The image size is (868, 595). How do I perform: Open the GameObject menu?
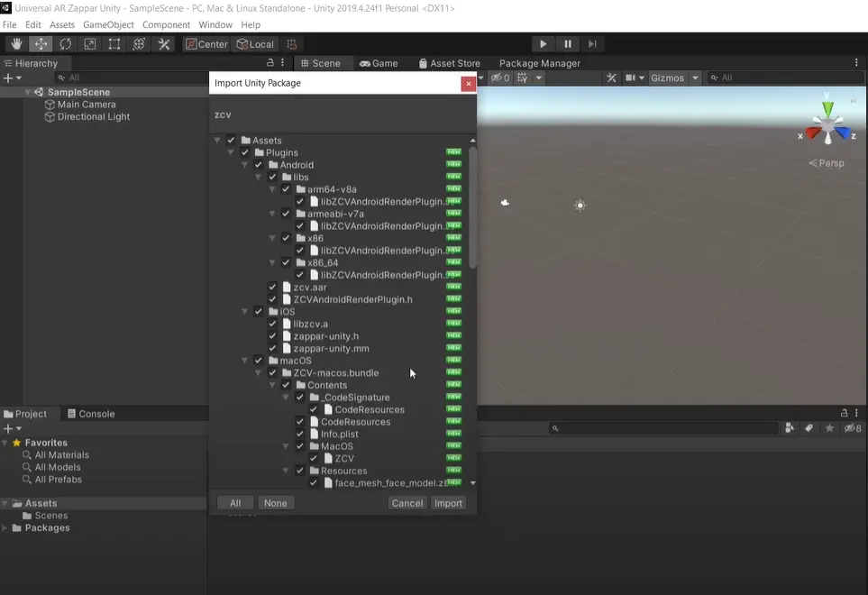(108, 25)
